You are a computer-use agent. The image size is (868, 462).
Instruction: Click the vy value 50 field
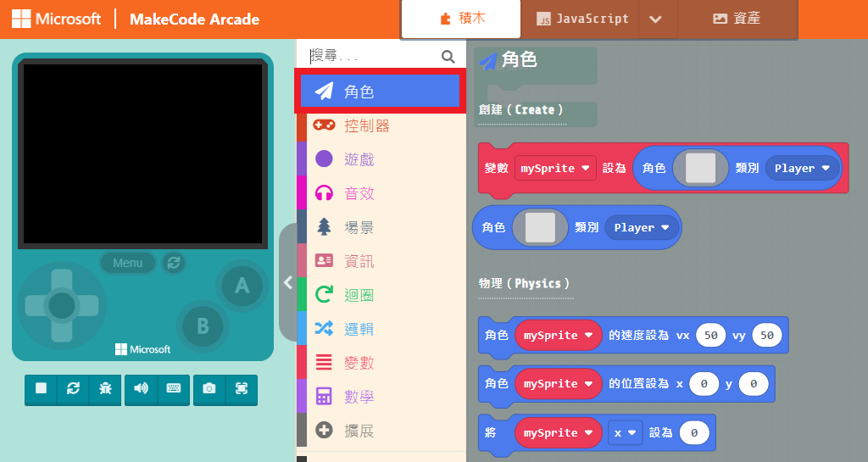click(x=766, y=336)
